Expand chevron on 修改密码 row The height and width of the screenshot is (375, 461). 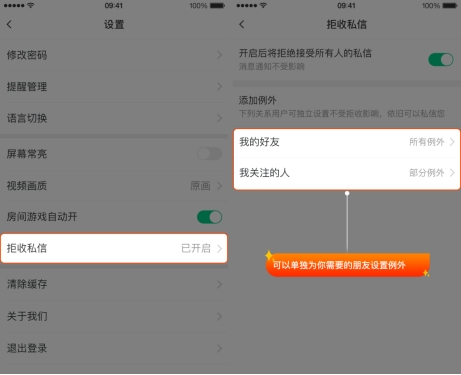point(219,55)
